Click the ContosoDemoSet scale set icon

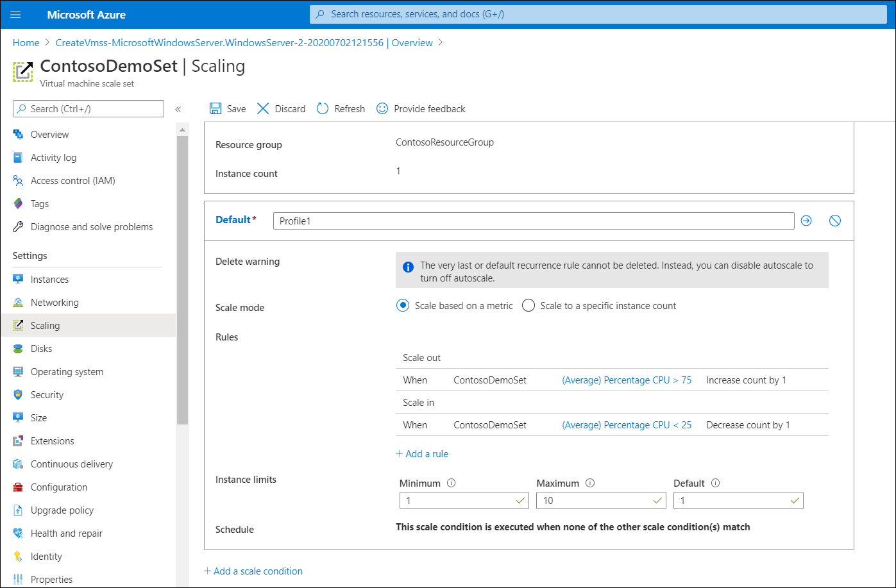[x=23, y=71]
